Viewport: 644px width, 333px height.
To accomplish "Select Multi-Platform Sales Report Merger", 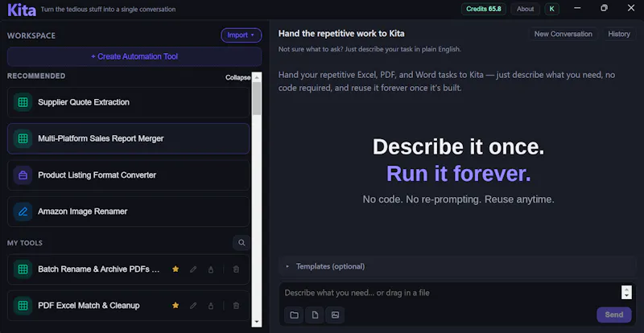I will (x=128, y=139).
